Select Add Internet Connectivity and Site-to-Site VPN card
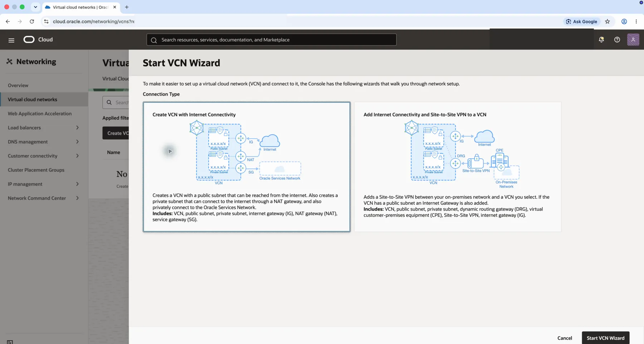 [458, 167]
